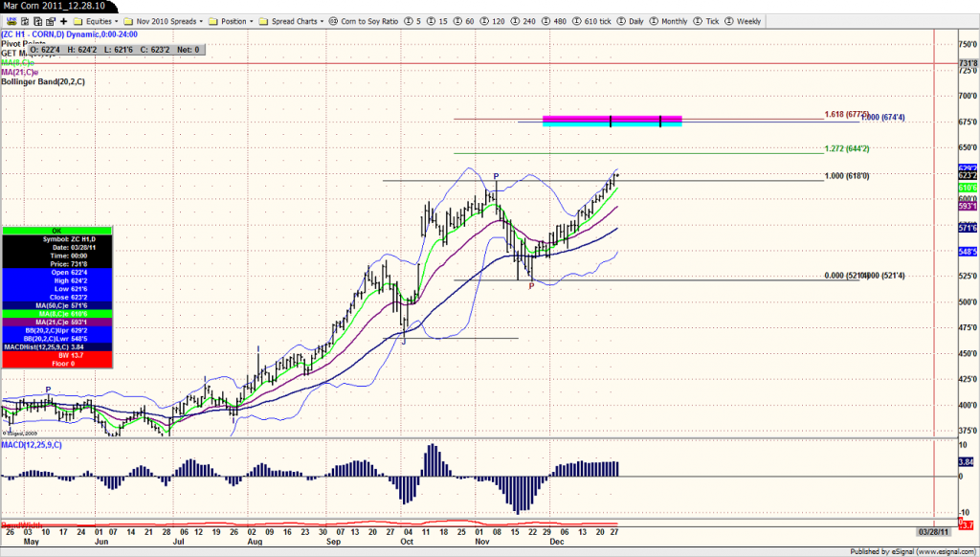
Task: Open the Position folder menu
Action: (x=231, y=21)
